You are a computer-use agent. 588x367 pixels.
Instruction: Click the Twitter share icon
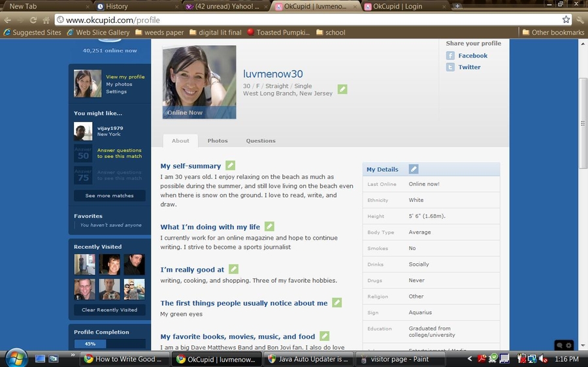click(x=450, y=67)
